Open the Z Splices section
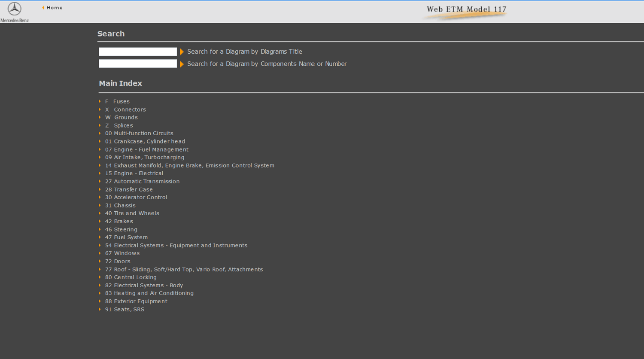 click(x=119, y=125)
